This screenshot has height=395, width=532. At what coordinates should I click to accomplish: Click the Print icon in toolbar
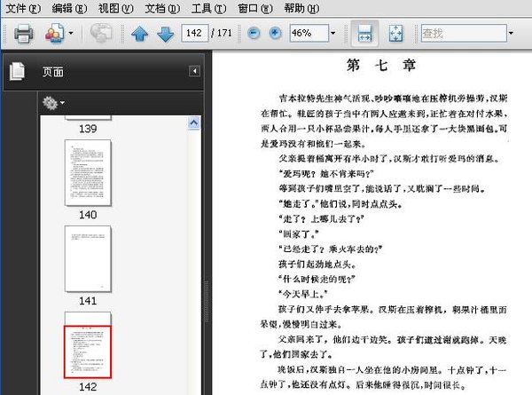click(x=23, y=34)
